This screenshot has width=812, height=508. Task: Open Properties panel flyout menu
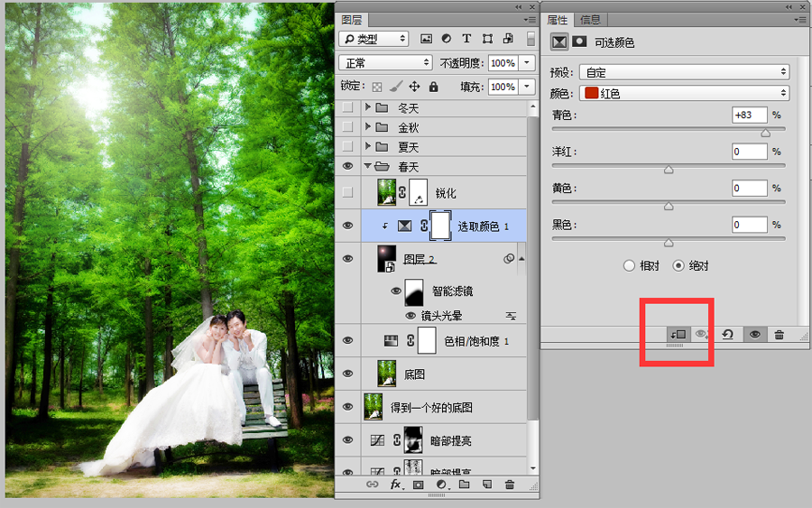click(799, 20)
